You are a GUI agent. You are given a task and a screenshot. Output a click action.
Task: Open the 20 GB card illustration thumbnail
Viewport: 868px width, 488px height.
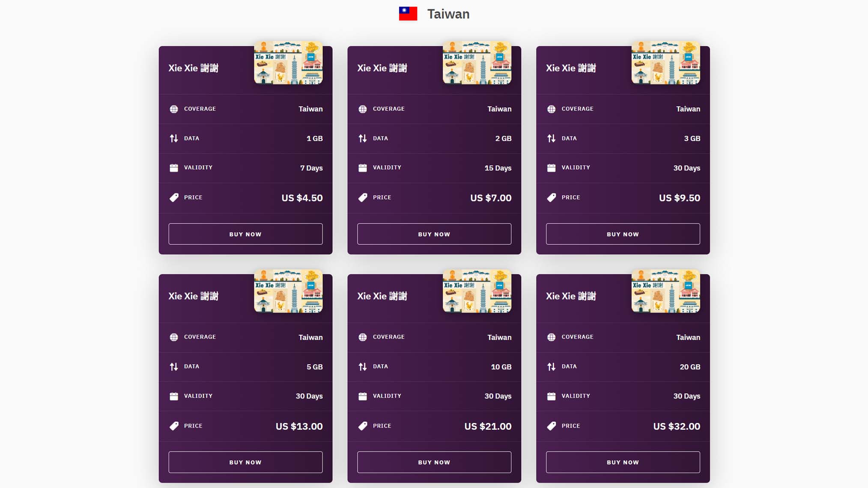(666, 291)
